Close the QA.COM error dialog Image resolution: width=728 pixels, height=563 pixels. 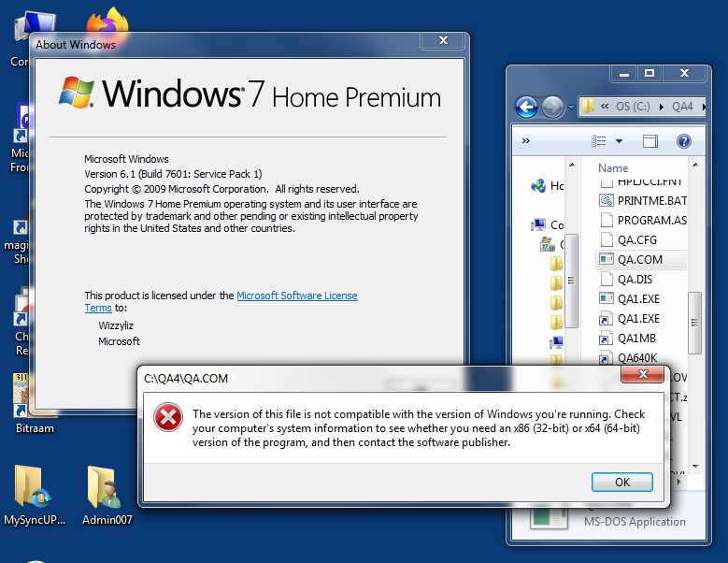click(643, 374)
